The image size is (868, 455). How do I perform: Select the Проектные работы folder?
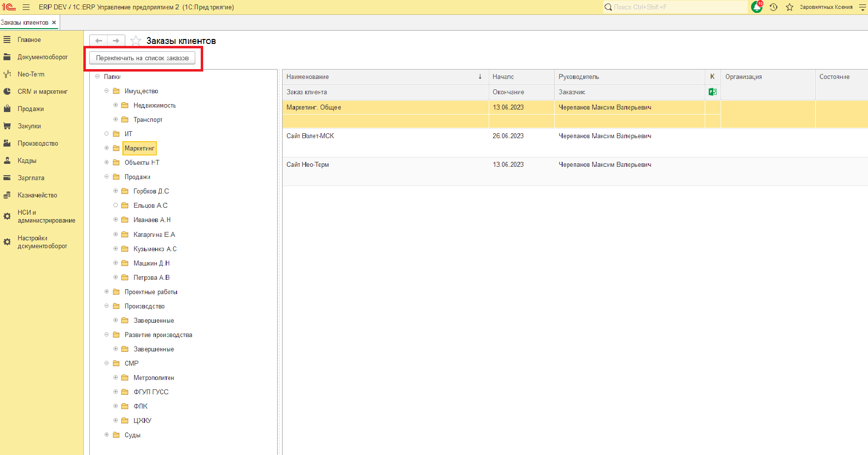(x=151, y=292)
